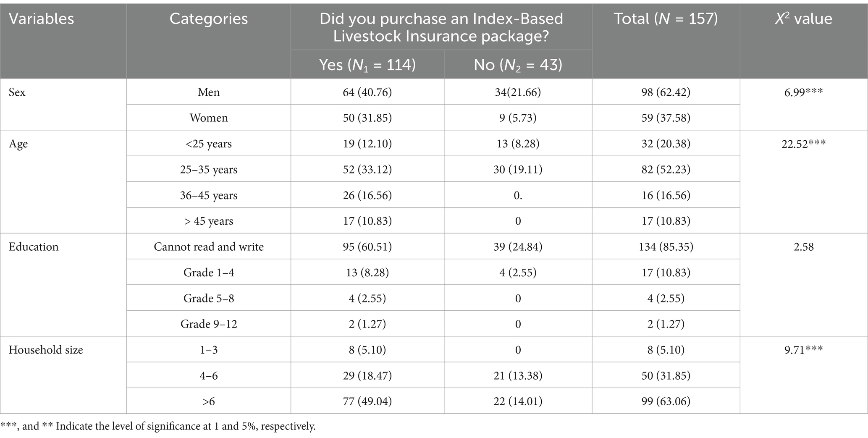
Task: Select the Sex variable row label
Action: click(x=17, y=92)
